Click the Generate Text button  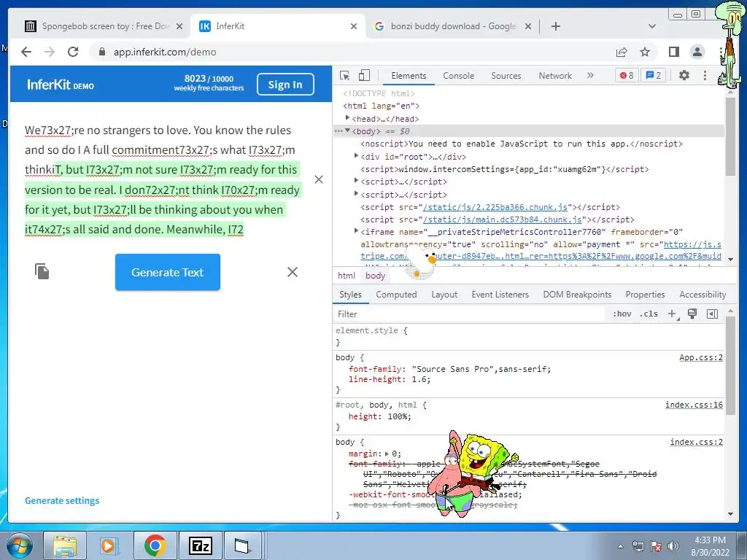(168, 272)
